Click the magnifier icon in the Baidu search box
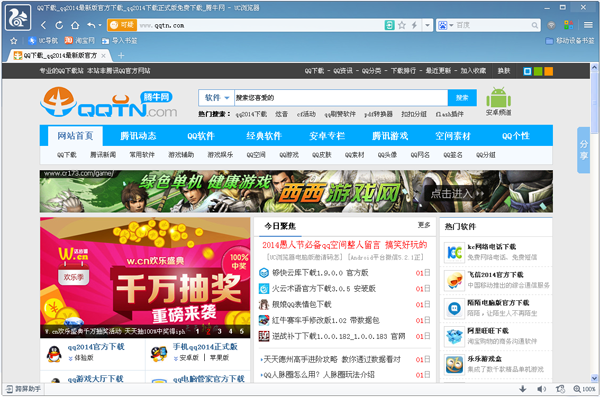600x397 pixels. (535, 25)
